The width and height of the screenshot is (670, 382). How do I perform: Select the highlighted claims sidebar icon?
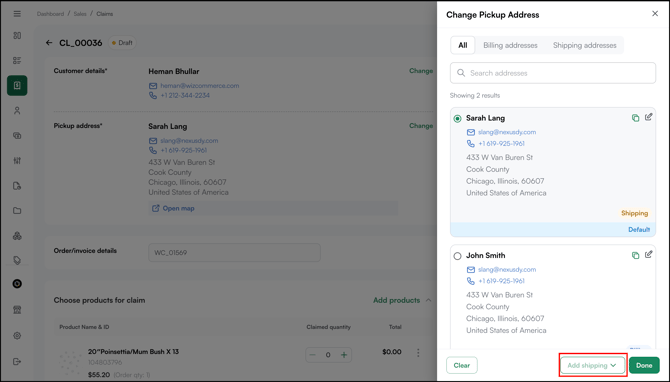[x=17, y=85]
